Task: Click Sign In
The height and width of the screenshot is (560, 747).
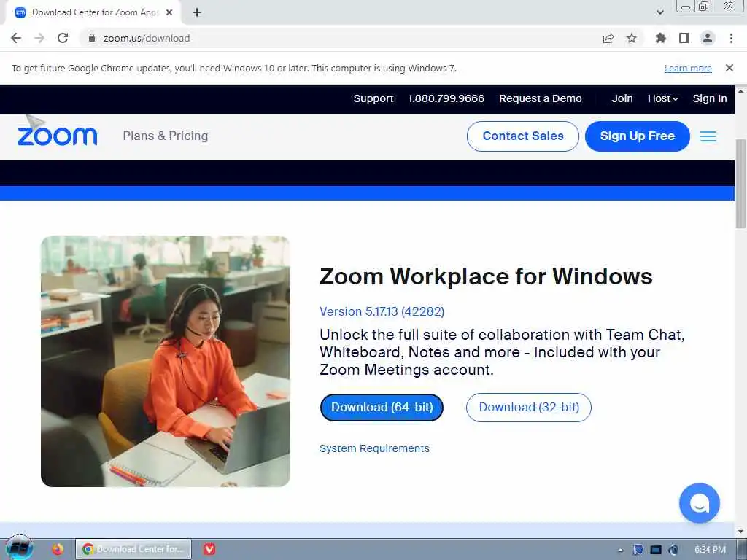Action: tap(709, 98)
